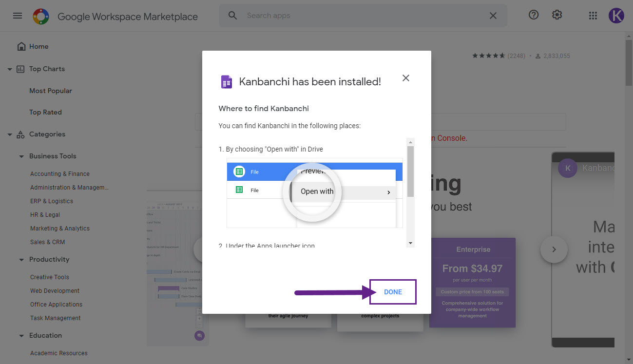
Task: Click the Education label
Action: pyautogui.click(x=45, y=335)
